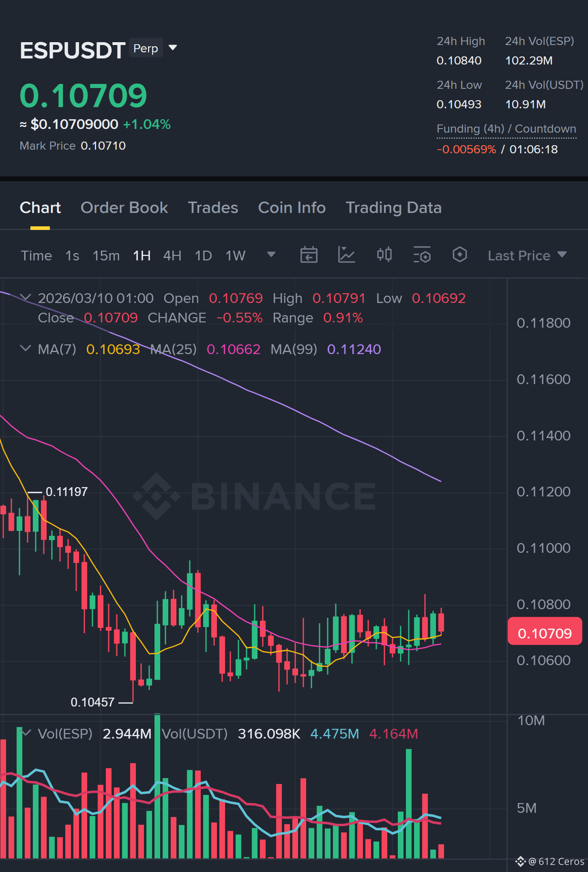The height and width of the screenshot is (872, 588).
Task: Select the 15m timeframe
Action: click(106, 256)
